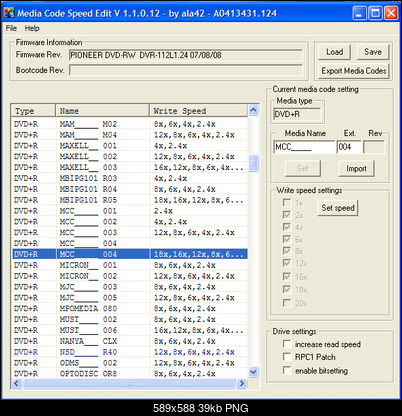Screen dimensions: 402x416
Task: Click the horizontal scroll right arrow
Action: (242, 383)
